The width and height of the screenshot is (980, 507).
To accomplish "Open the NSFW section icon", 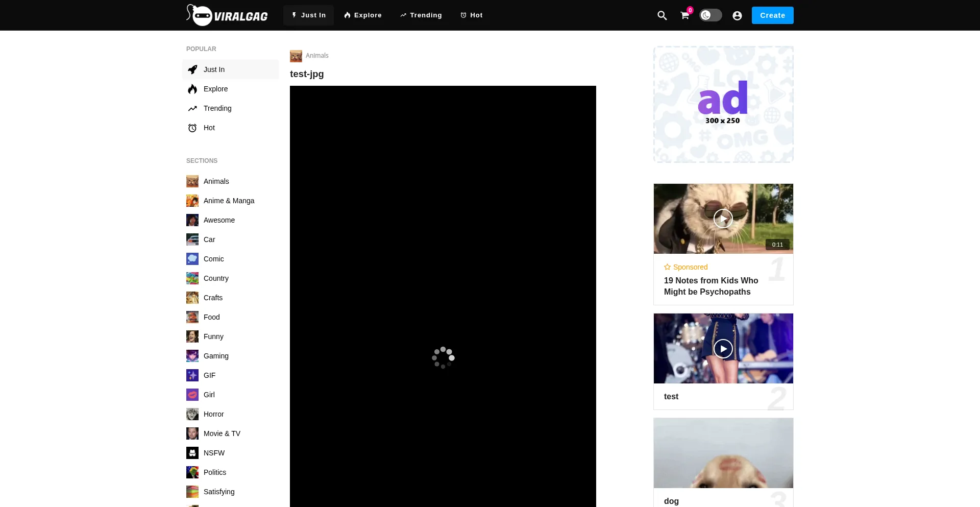I will pos(192,453).
